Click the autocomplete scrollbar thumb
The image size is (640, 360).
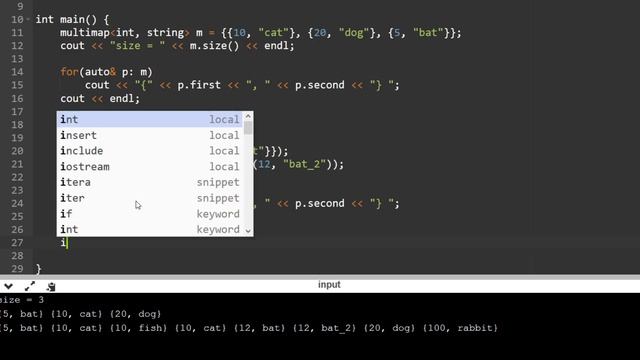point(248,128)
